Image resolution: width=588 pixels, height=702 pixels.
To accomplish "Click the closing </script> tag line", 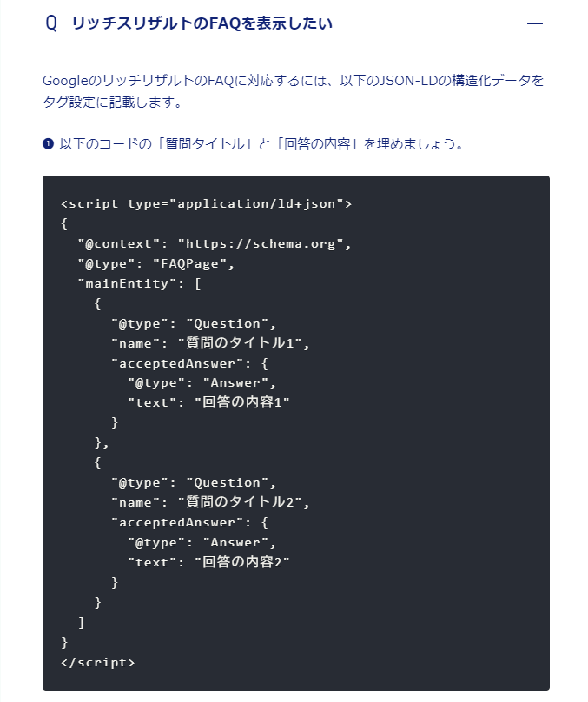I will (x=97, y=662).
